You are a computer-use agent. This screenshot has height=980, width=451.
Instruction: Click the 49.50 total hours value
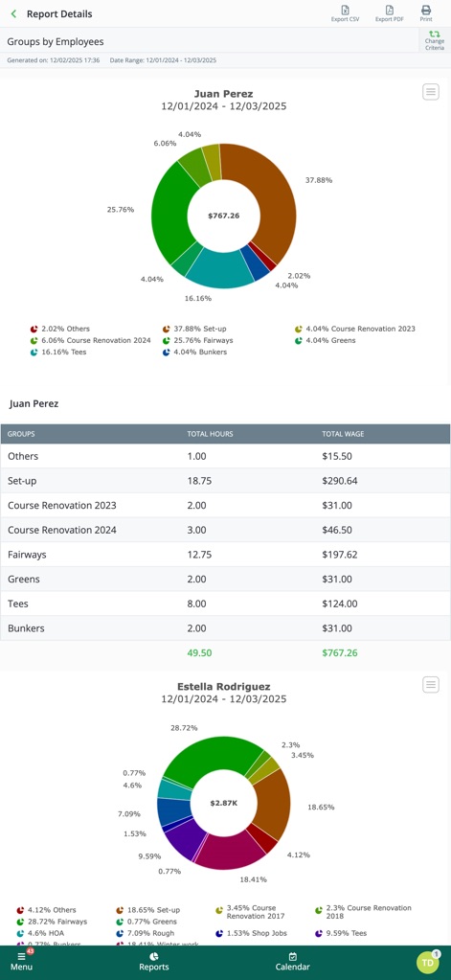point(199,653)
